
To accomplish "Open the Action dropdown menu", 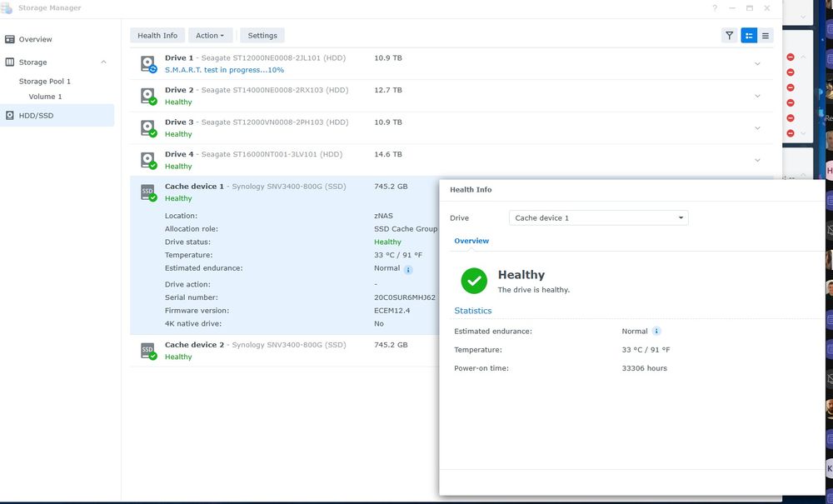I will click(x=211, y=36).
